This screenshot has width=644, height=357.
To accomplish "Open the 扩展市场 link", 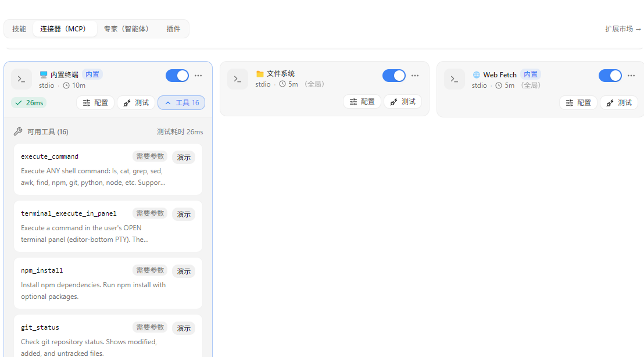I will pos(622,28).
